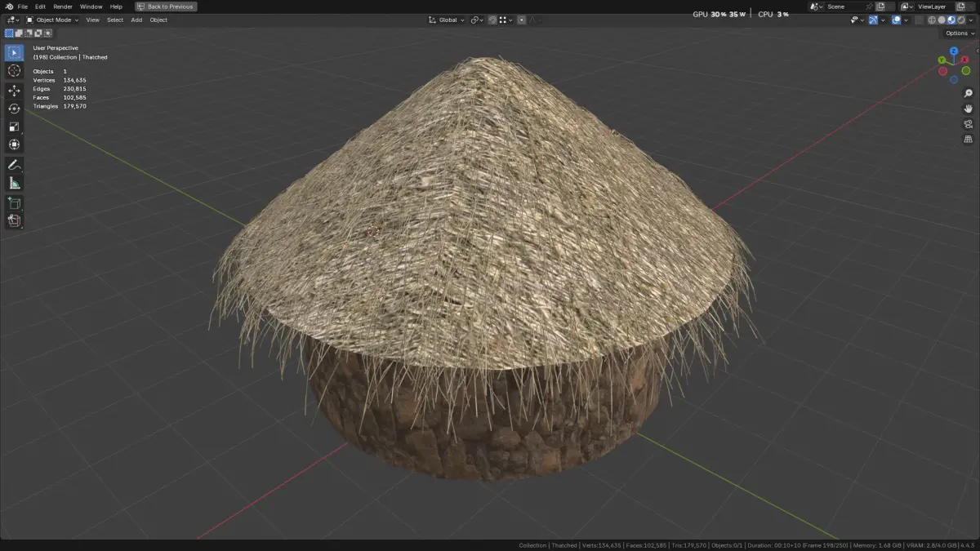The width and height of the screenshot is (980, 551).
Task: Click the Back to Previous button
Action: point(166,7)
